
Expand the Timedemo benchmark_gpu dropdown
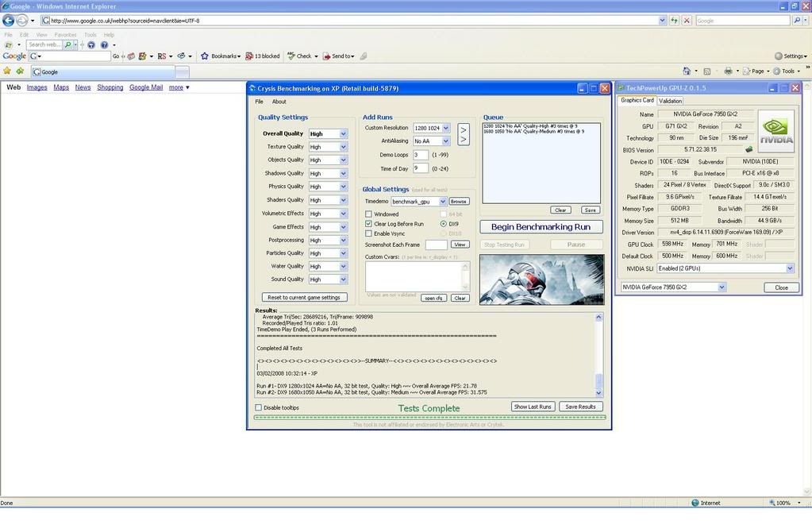[x=443, y=202]
